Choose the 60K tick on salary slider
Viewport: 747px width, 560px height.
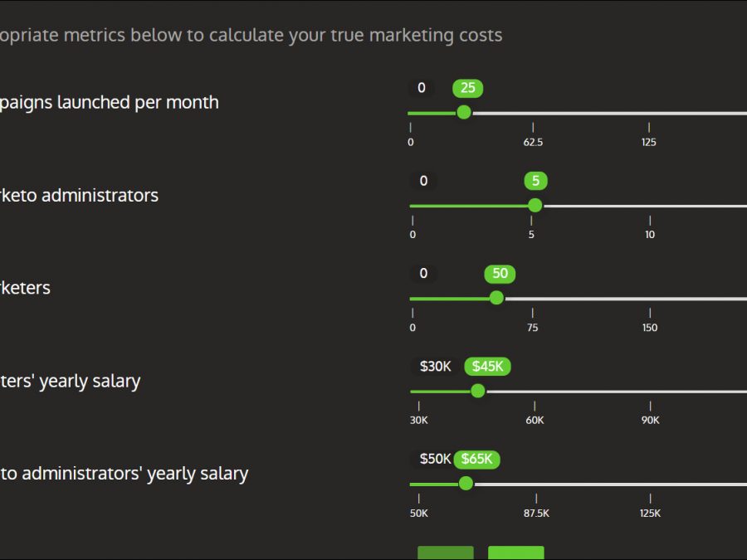pyautogui.click(x=535, y=392)
